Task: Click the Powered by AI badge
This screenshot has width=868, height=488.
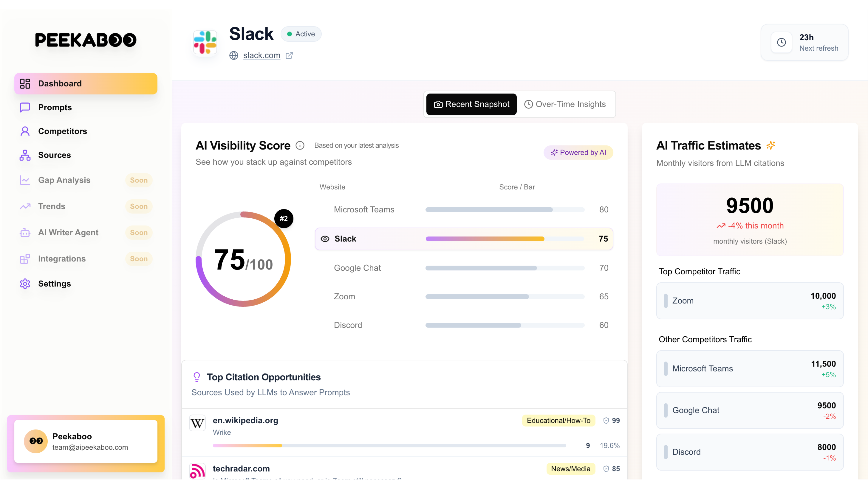Action: point(578,153)
